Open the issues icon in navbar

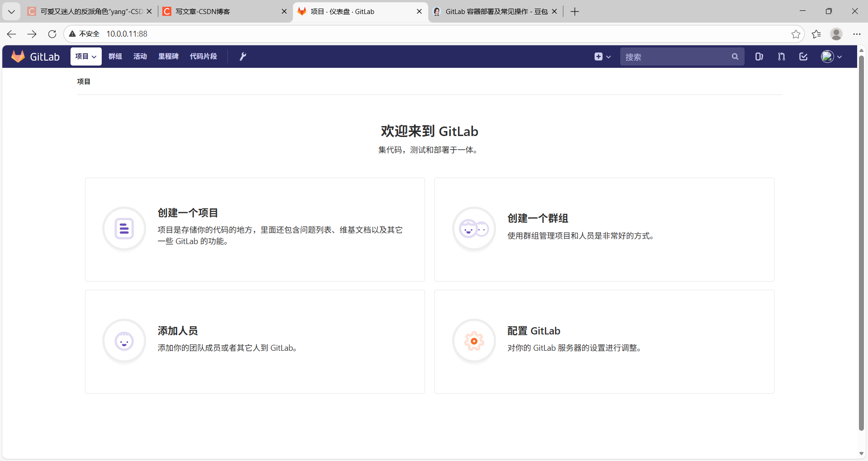pos(759,56)
